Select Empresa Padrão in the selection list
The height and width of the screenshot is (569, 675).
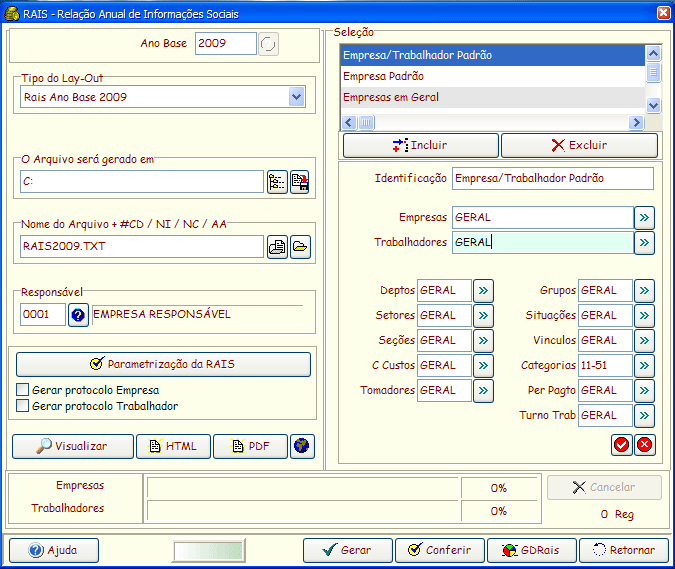(x=492, y=76)
